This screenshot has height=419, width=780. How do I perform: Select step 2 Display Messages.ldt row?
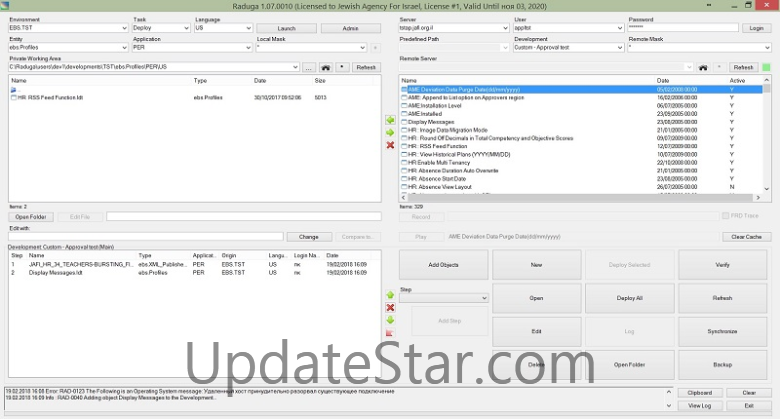click(x=194, y=273)
